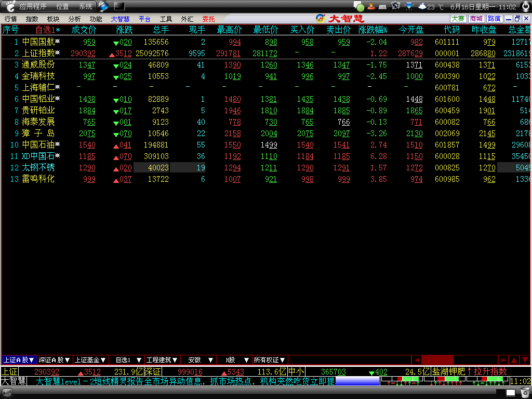Expand the 安徽 dropdown tab
The width and height of the screenshot is (532, 399).
pos(198,360)
